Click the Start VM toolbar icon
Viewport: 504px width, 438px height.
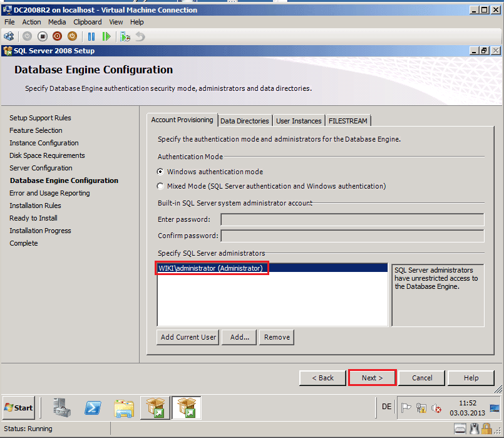27,36
